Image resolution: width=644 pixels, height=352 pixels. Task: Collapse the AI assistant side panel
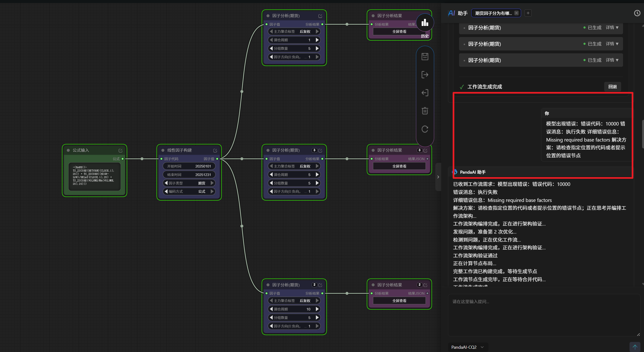(438, 177)
